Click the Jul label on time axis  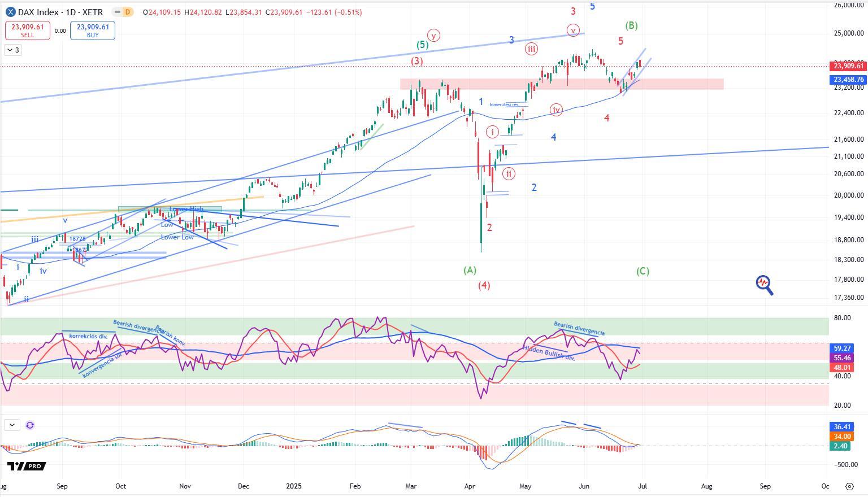point(642,486)
